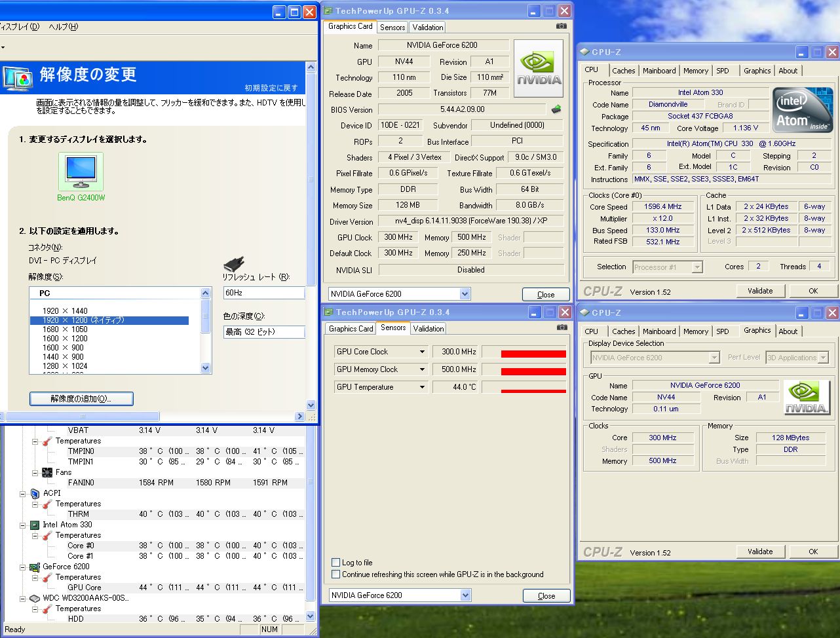The width and height of the screenshot is (840, 638).
Task: Open About tab in CPU-Z Graphics window
Action: click(788, 331)
